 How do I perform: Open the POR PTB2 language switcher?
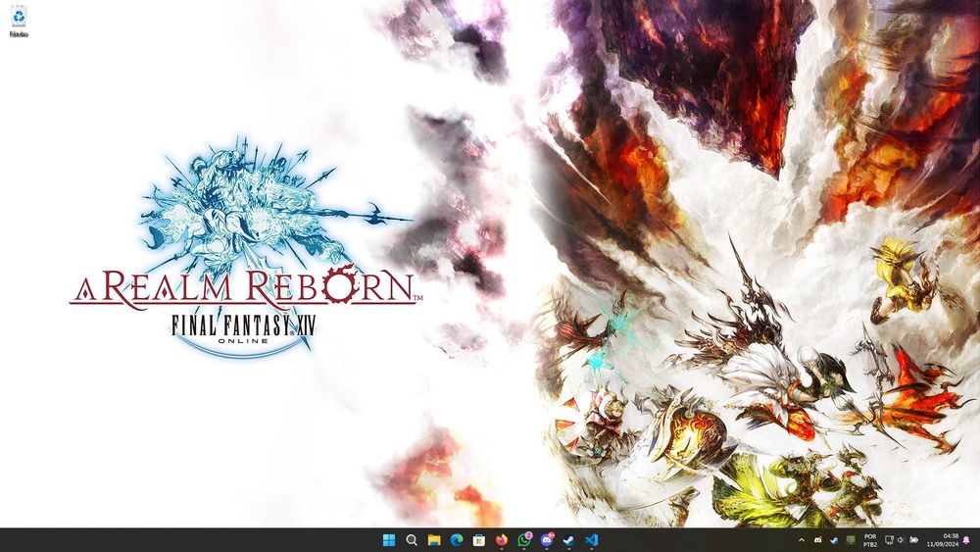pos(870,540)
